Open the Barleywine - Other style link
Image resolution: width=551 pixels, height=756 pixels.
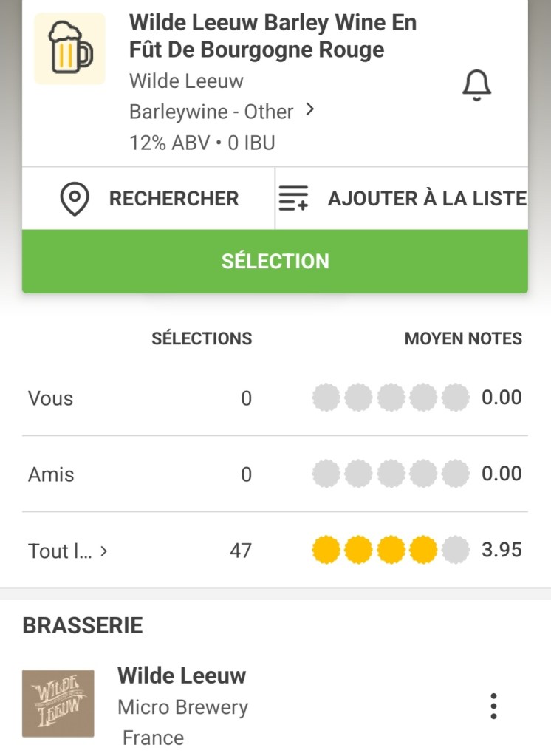pyautogui.click(x=211, y=112)
